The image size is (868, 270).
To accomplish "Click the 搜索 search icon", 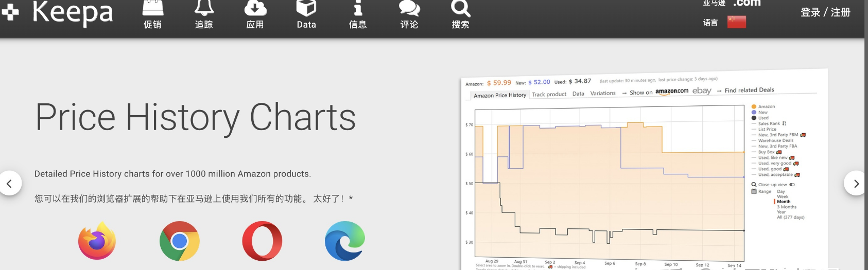I will point(460,8).
